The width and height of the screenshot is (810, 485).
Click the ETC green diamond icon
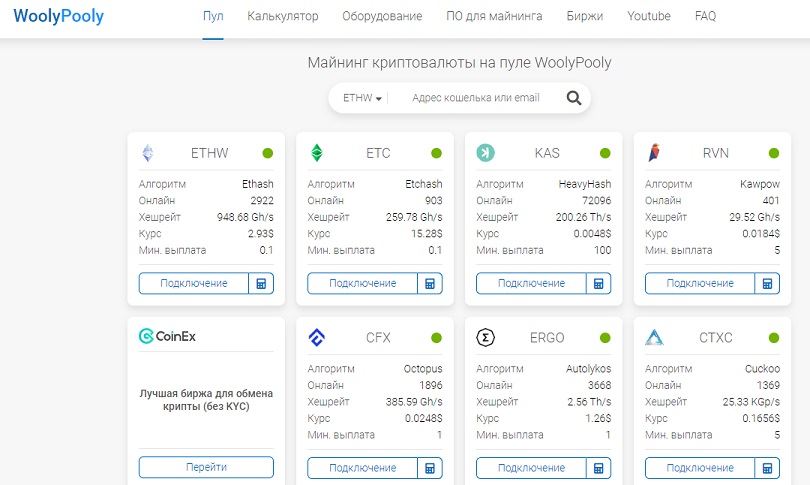(x=317, y=153)
